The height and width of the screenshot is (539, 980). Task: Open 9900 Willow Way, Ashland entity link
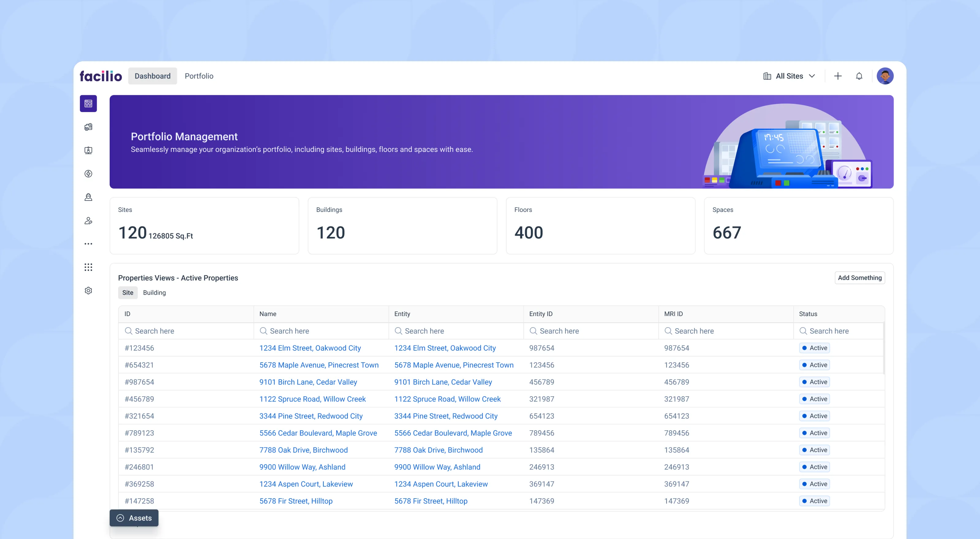(x=437, y=467)
